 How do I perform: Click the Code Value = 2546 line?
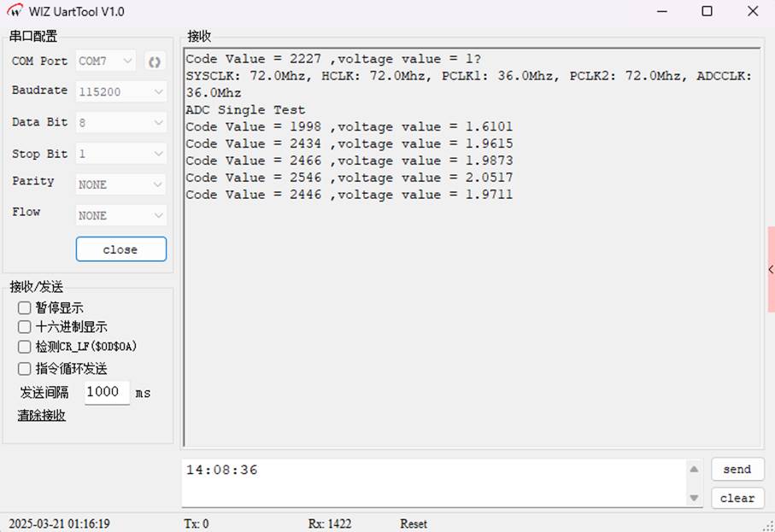[349, 178]
